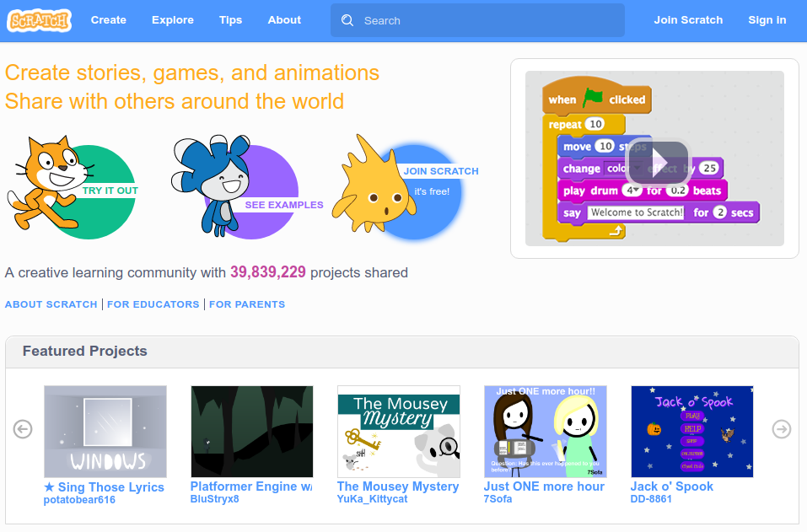Go to previous featured projects arrow
This screenshot has height=532, width=807.
23,428
